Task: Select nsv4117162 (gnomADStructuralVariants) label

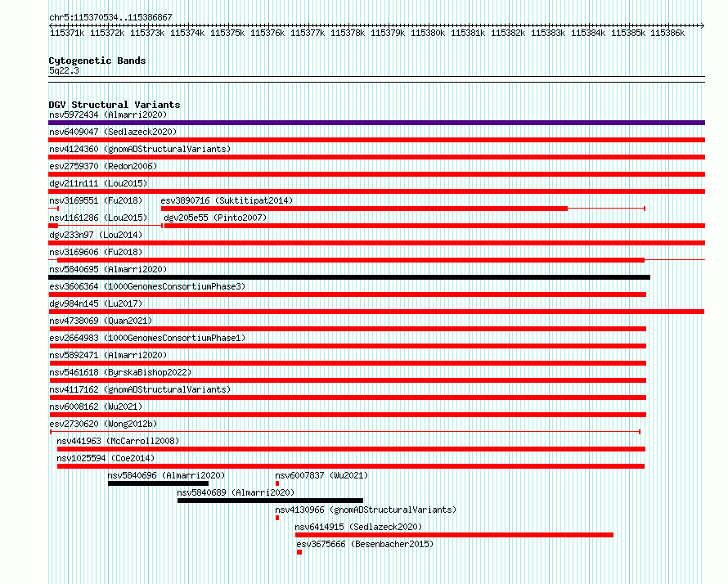Action: (140, 389)
